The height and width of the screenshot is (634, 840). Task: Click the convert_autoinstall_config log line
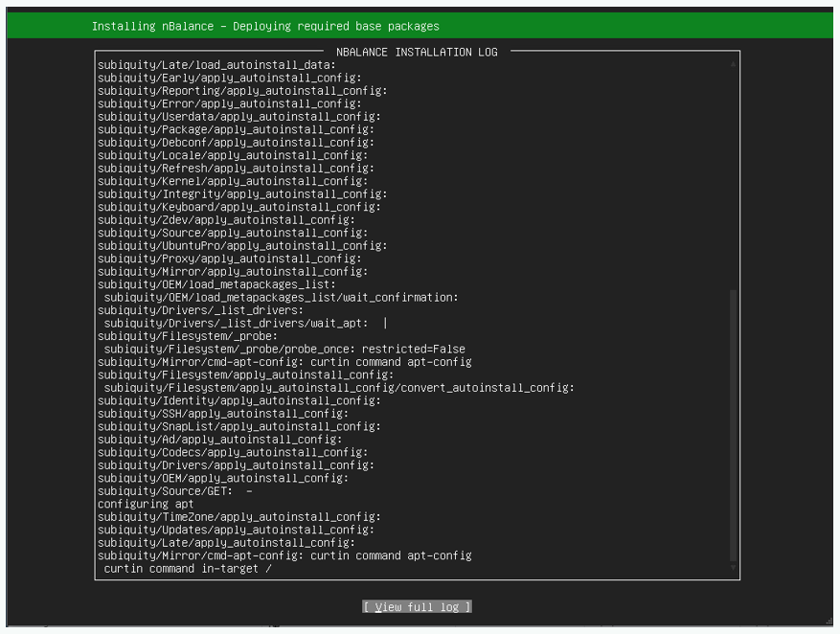click(339, 388)
